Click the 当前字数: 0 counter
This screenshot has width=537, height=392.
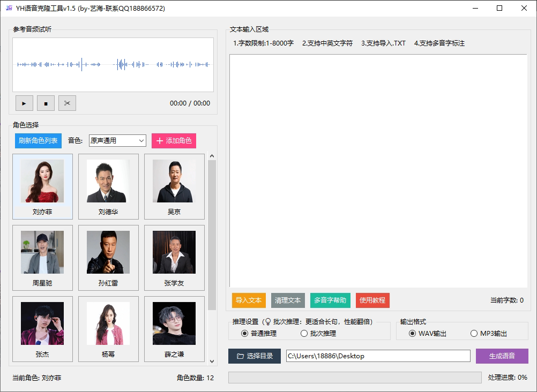[507, 300]
